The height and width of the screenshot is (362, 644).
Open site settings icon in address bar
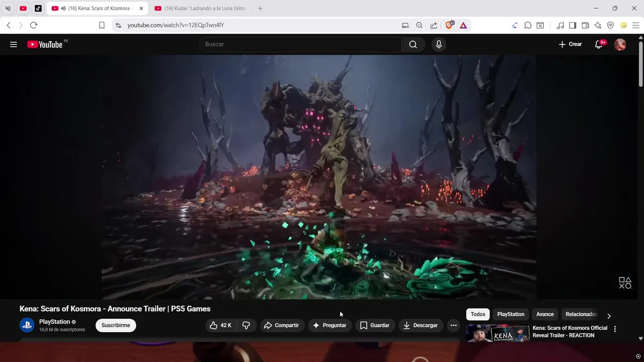118,25
